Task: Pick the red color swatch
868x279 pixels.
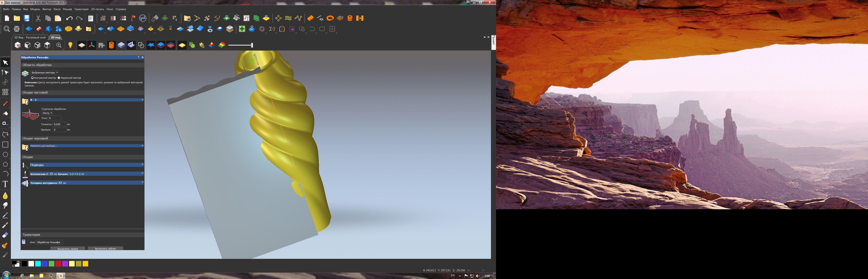Action: pos(58,264)
